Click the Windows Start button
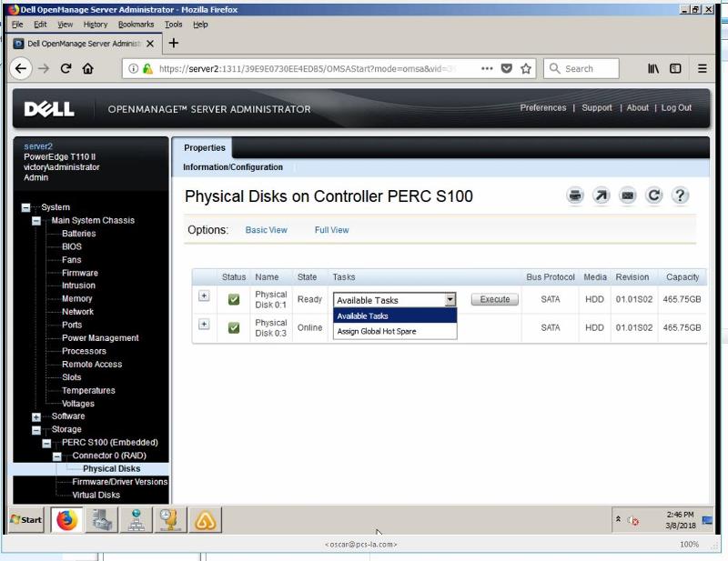728x561 pixels. pyautogui.click(x=26, y=520)
